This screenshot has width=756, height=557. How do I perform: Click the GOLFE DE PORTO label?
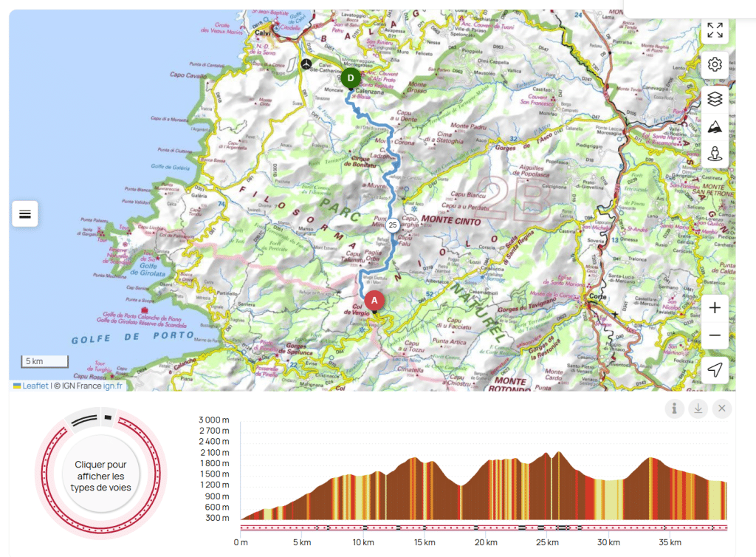(x=133, y=338)
